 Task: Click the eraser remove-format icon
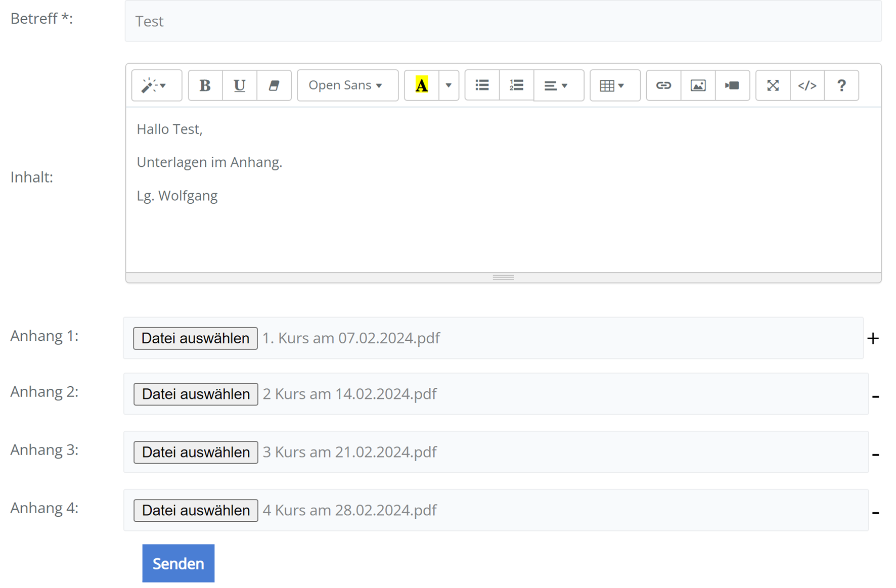(274, 85)
